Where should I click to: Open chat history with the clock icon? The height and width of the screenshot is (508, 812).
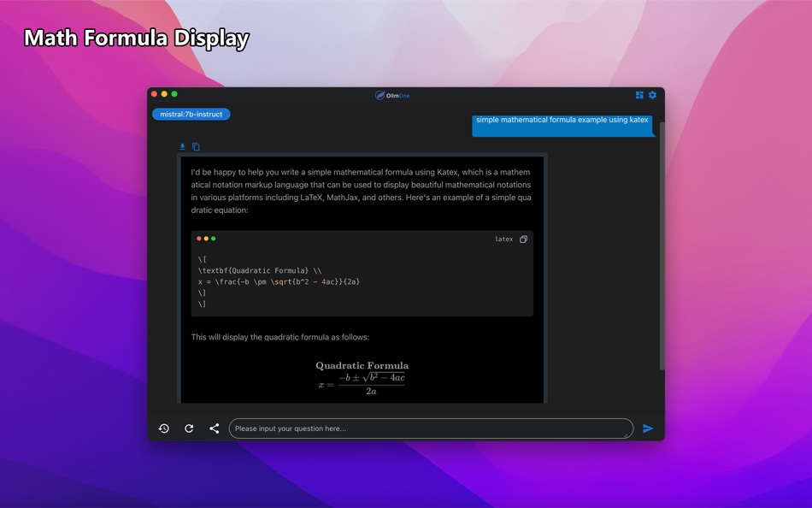tap(163, 428)
